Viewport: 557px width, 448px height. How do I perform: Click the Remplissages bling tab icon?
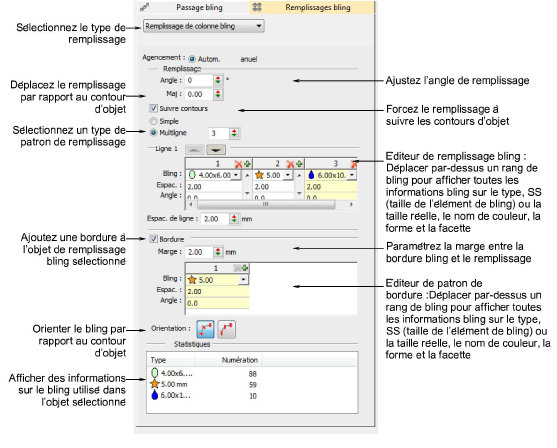[257, 7]
